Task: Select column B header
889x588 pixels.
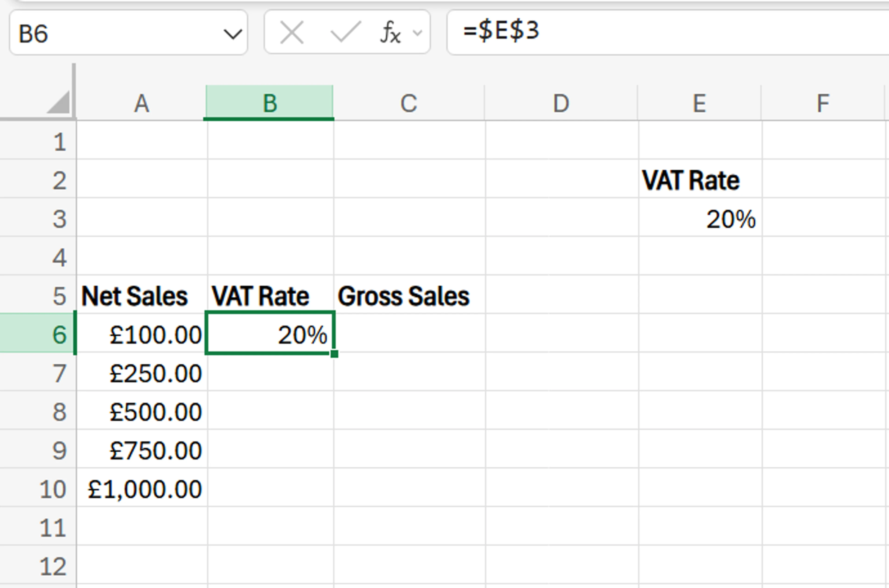Action: pos(269,103)
